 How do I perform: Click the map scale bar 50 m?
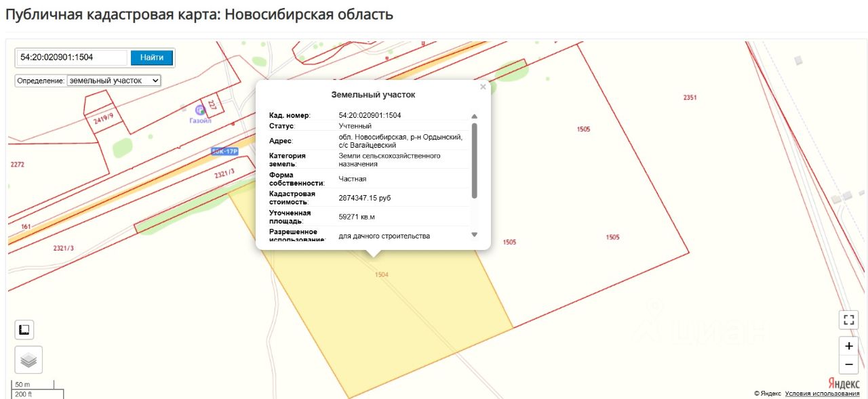tap(31, 385)
